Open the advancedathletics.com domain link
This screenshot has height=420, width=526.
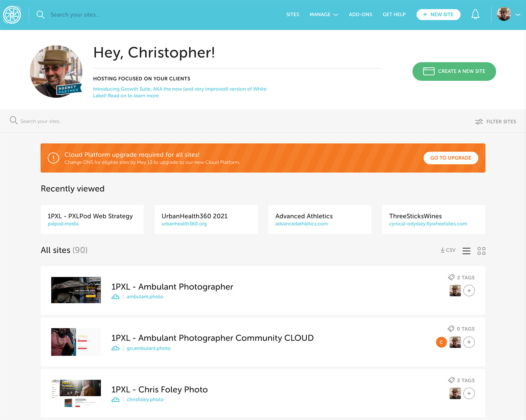coord(301,224)
